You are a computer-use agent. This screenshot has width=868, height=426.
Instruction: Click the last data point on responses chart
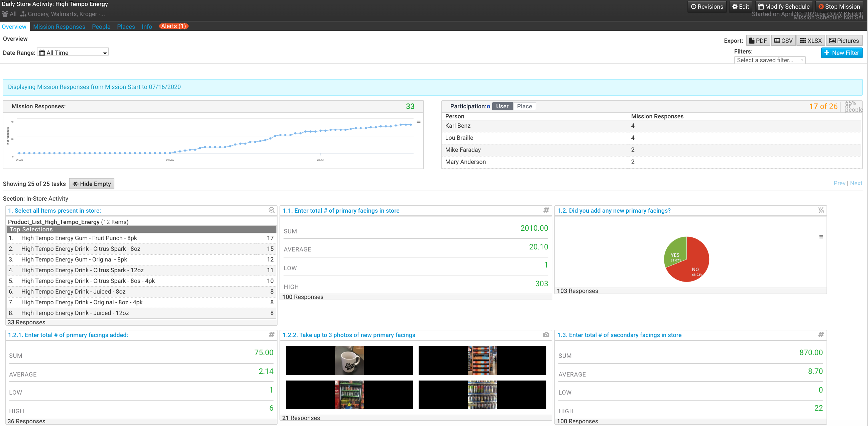pyautogui.click(x=411, y=125)
